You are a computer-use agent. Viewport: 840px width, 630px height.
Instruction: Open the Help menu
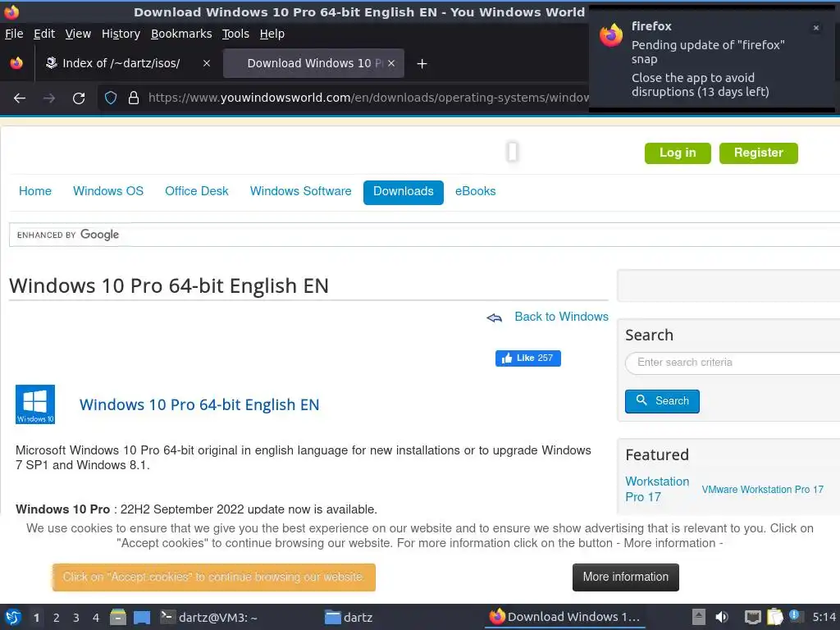click(272, 34)
